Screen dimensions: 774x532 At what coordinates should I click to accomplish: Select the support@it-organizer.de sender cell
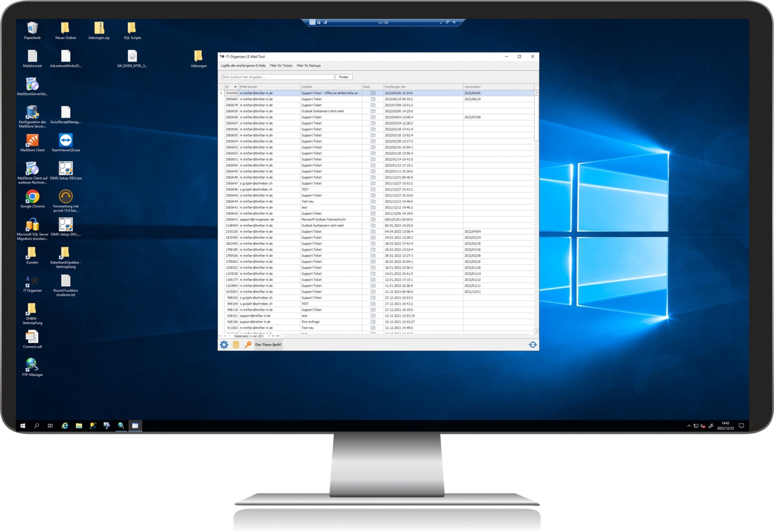click(269, 219)
